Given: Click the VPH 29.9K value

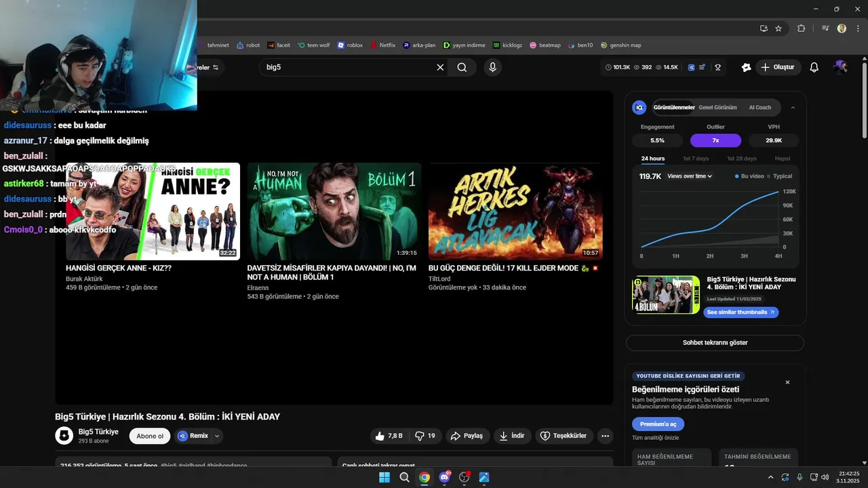Looking at the screenshot, I should [774, 140].
